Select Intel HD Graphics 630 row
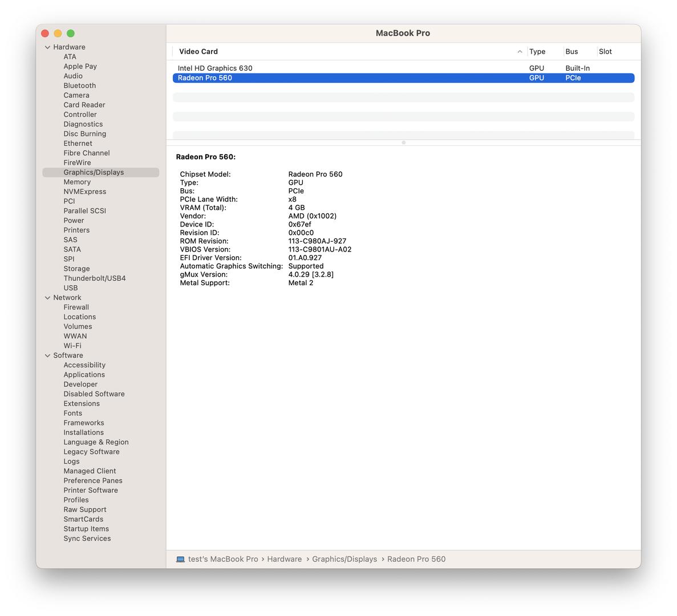677x616 pixels. (x=403, y=68)
